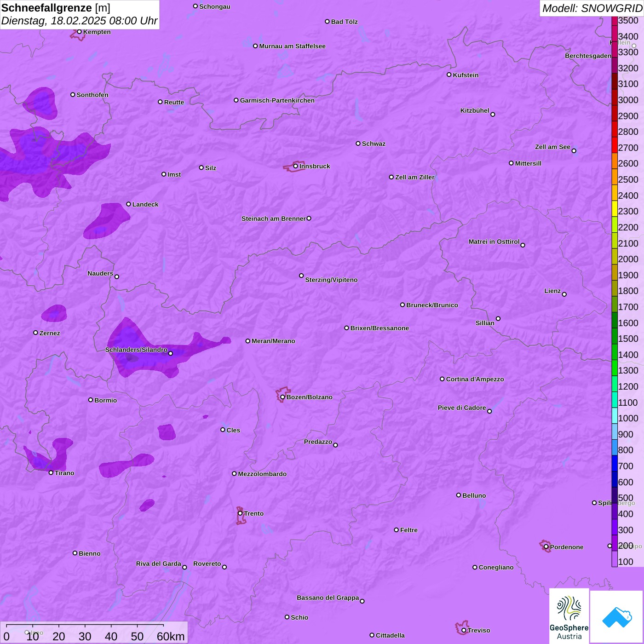Click the blue mountain-and-cloud logo
Screen dimensions: 644x644
616,617
